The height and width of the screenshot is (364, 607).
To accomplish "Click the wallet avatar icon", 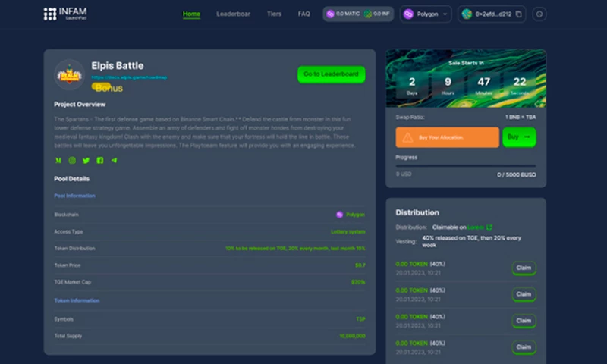I will pyautogui.click(x=467, y=14).
